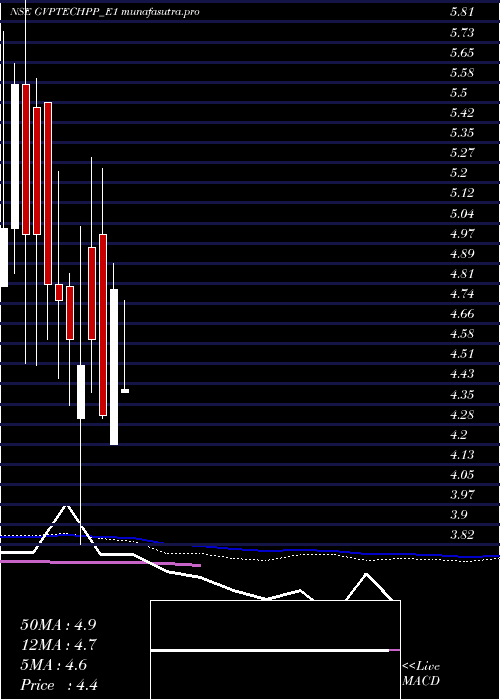500x700 pixels.
Task: Click the 4.81 price axis label
Action: 462,274
